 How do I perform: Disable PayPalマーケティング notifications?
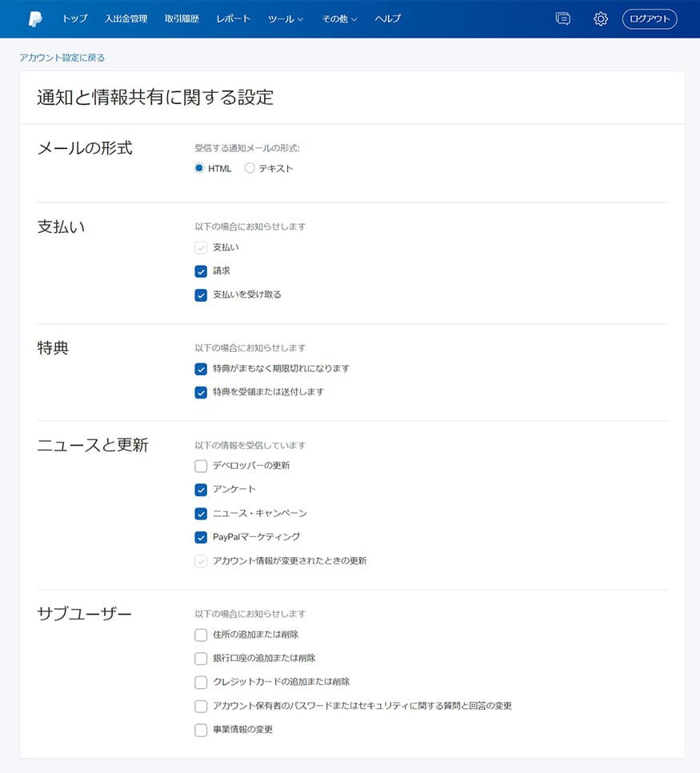click(x=201, y=537)
